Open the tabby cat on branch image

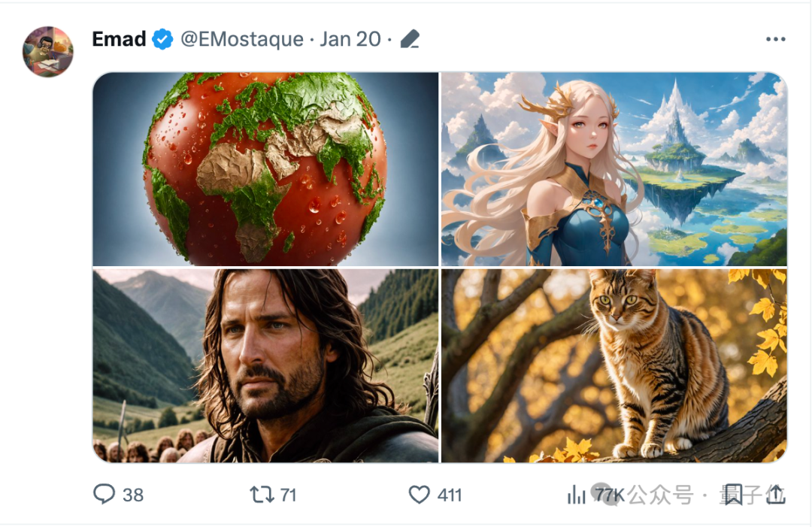click(x=614, y=365)
